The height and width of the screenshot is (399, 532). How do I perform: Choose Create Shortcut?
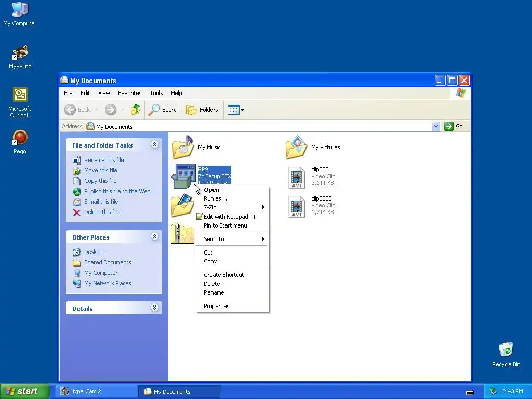coord(231,275)
